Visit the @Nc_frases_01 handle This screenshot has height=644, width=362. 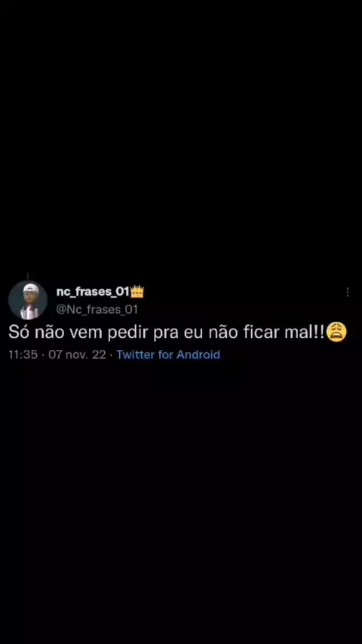pyautogui.click(x=97, y=309)
